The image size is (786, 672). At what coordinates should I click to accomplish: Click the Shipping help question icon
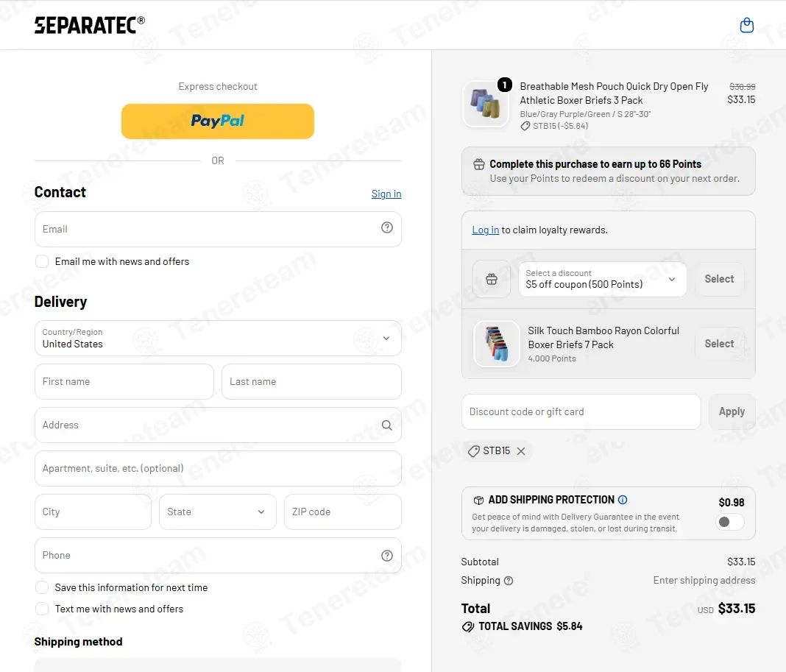point(509,581)
